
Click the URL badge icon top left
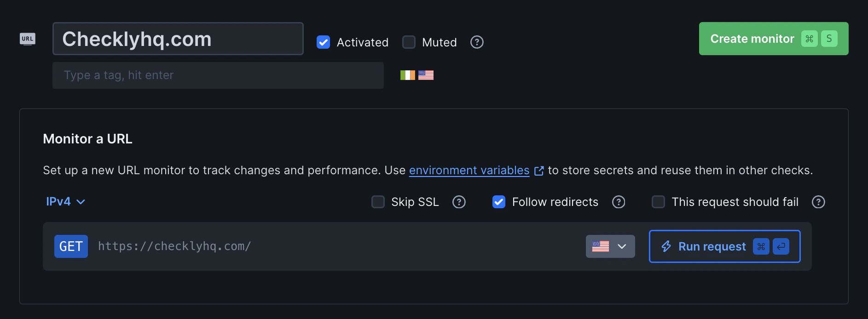tap(28, 39)
